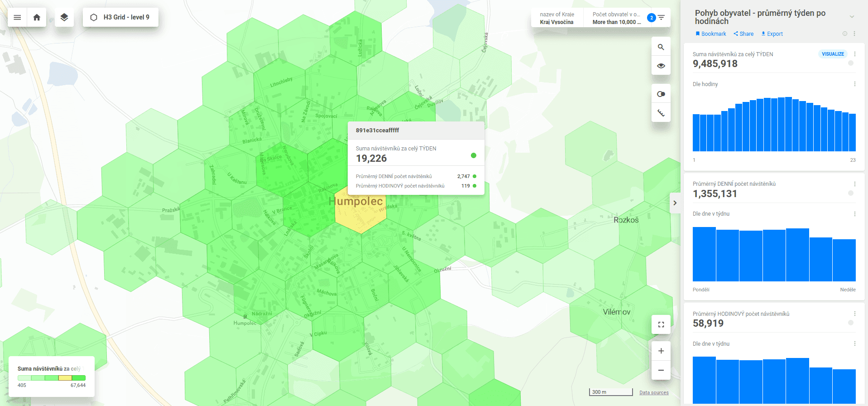Bookmark the current dashboard view
The width and height of the screenshot is (868, 406).
711,34
